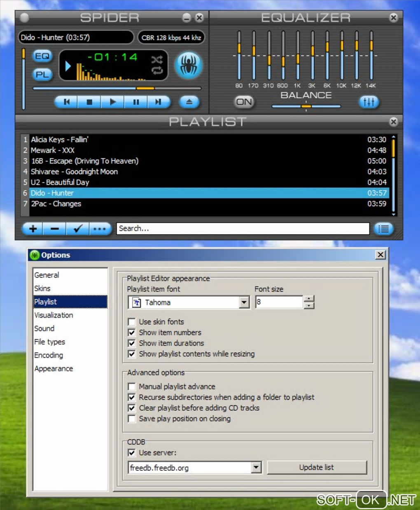
Task: Click the round menu button in Spider title bar
Action: pos(25,18)
